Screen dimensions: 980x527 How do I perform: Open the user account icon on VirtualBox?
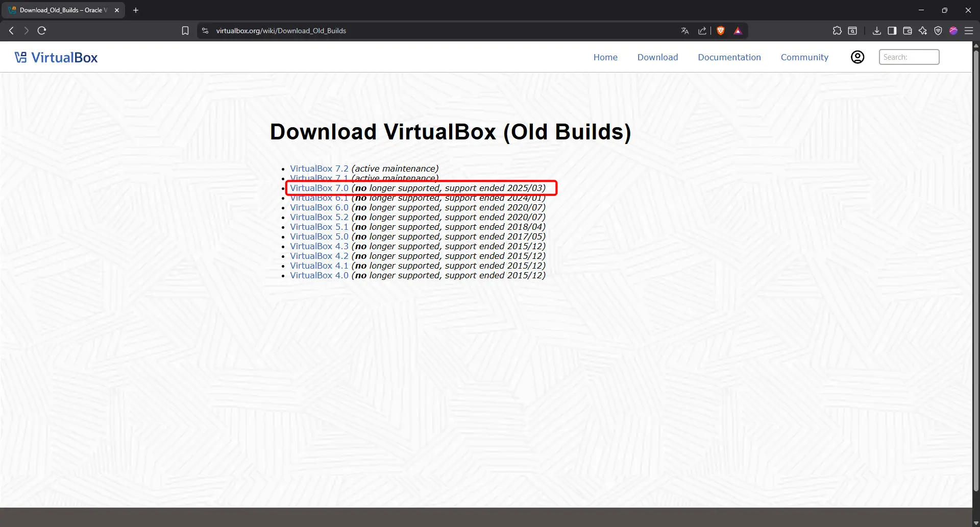coord(857,57)
